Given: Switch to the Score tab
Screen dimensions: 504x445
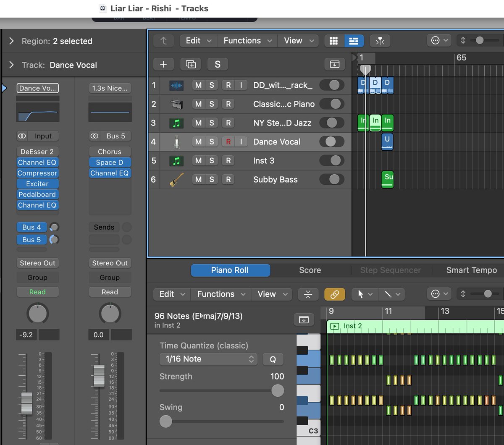Looking at the screenshot, I should (x=310, y=270).
